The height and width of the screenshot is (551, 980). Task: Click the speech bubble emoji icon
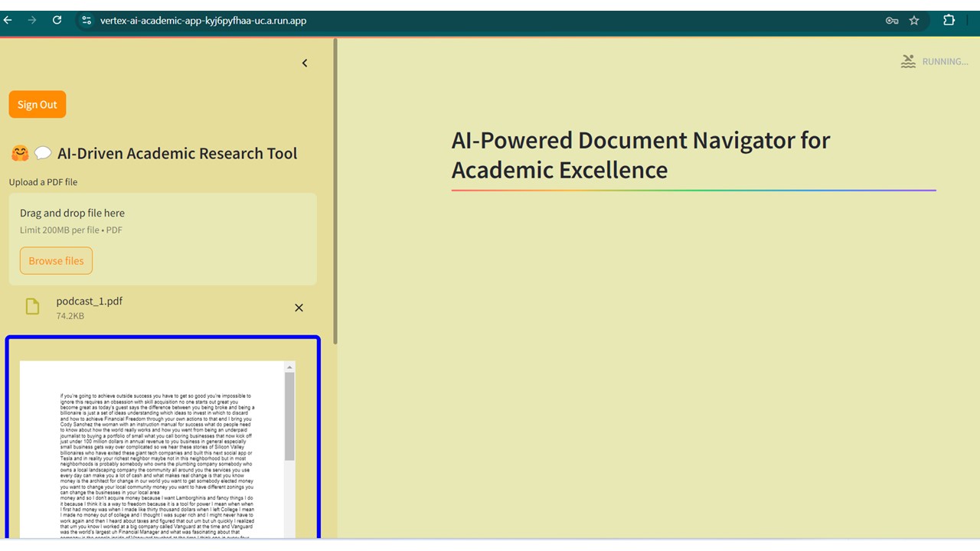43,153
